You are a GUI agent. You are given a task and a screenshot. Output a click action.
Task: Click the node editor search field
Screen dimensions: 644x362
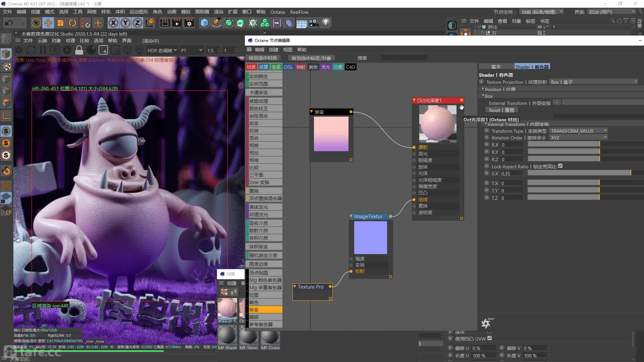pyautogui.click(x=404, y=58)
